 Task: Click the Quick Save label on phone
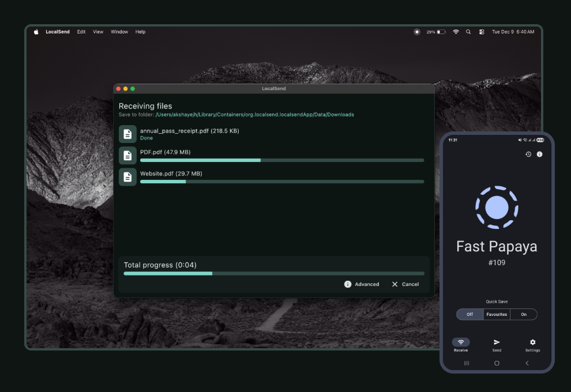click(x=497, y=301)
